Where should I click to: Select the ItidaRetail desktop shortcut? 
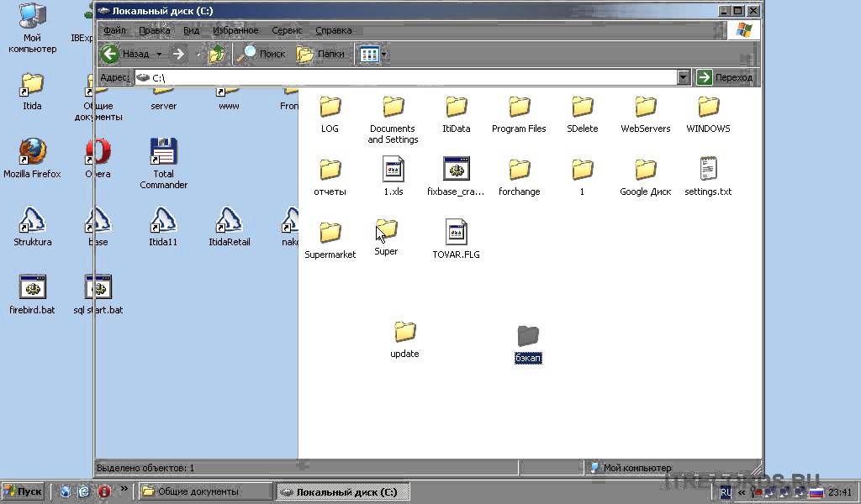coord(229,227)
